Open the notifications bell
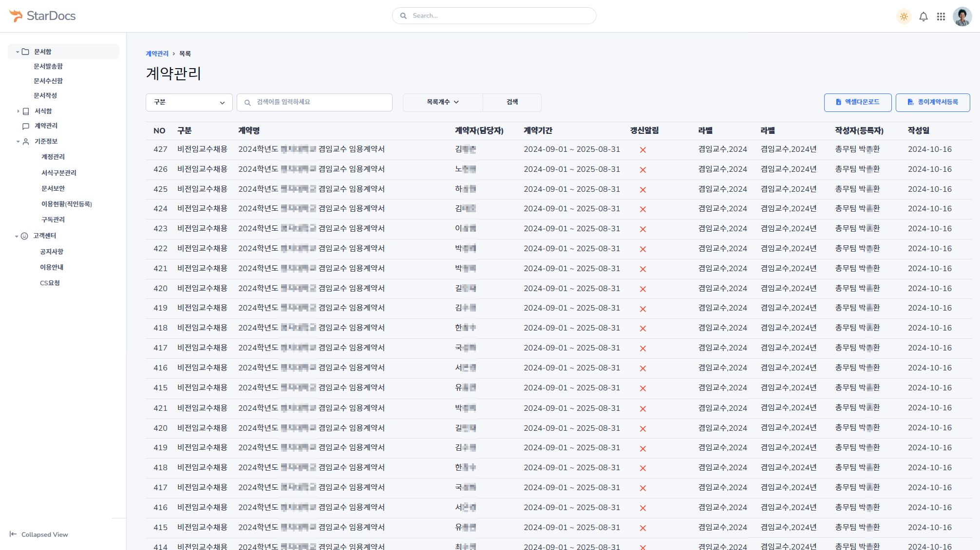 tap(923, 17)
